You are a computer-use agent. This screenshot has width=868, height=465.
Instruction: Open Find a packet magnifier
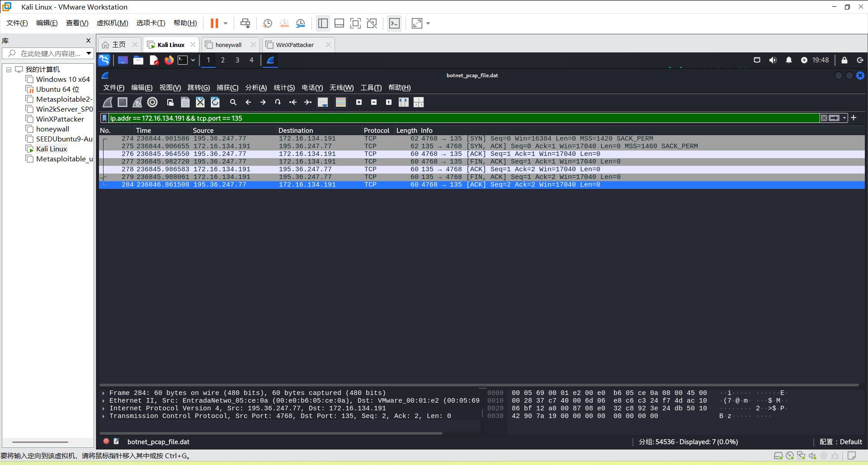click(233, 103)
